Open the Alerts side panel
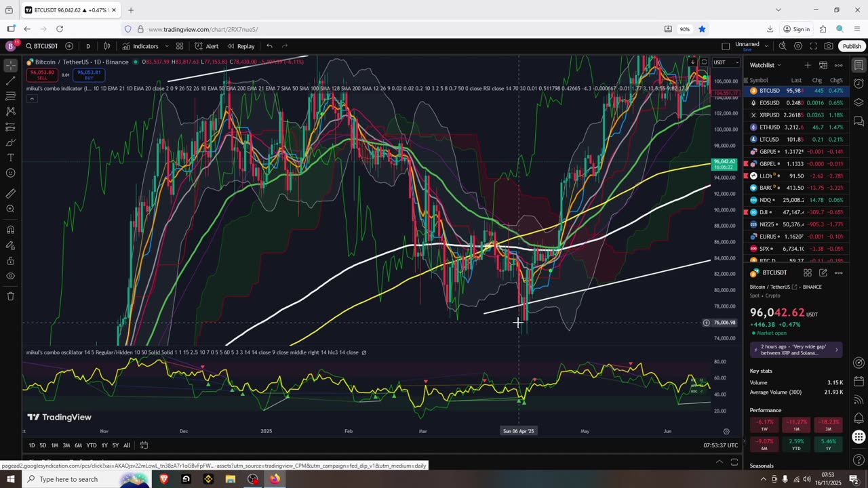 tap(859, 84)
